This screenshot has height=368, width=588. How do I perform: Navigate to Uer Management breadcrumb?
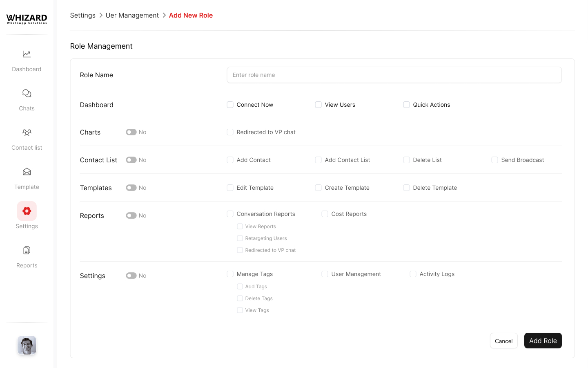point(132,15)
